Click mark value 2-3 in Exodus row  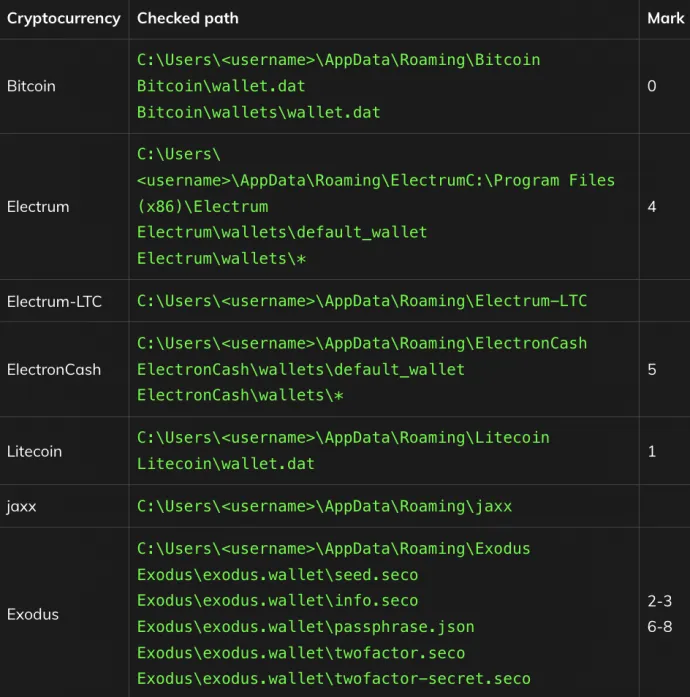click(659, 601)
